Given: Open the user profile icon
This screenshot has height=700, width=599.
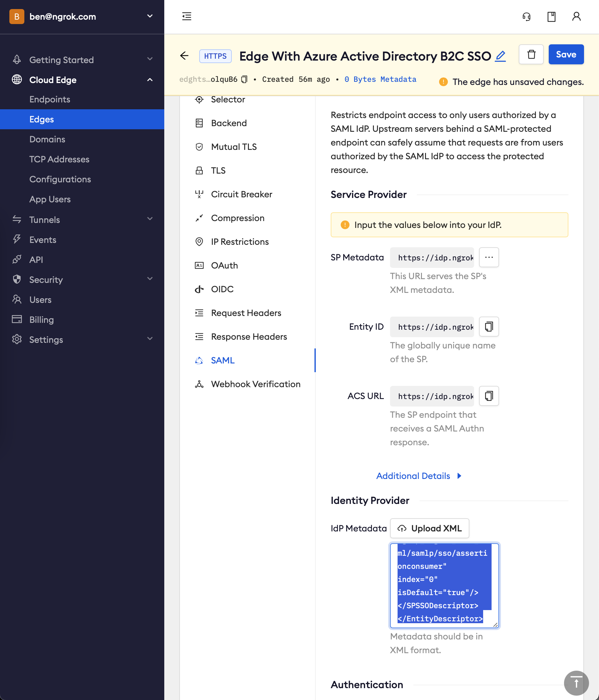Looking at the screenshot, I should point(577,17).
